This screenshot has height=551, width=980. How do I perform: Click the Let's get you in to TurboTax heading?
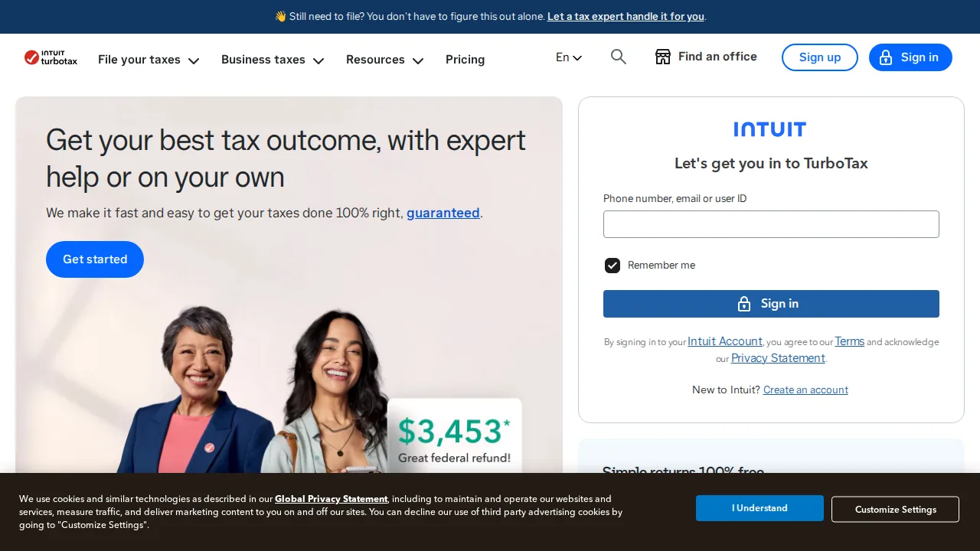tap(771, 163)
